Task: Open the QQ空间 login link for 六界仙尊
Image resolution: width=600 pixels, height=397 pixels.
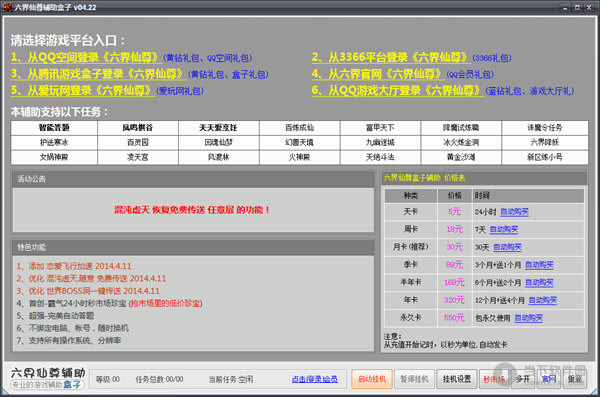Action: pos(85,57)
